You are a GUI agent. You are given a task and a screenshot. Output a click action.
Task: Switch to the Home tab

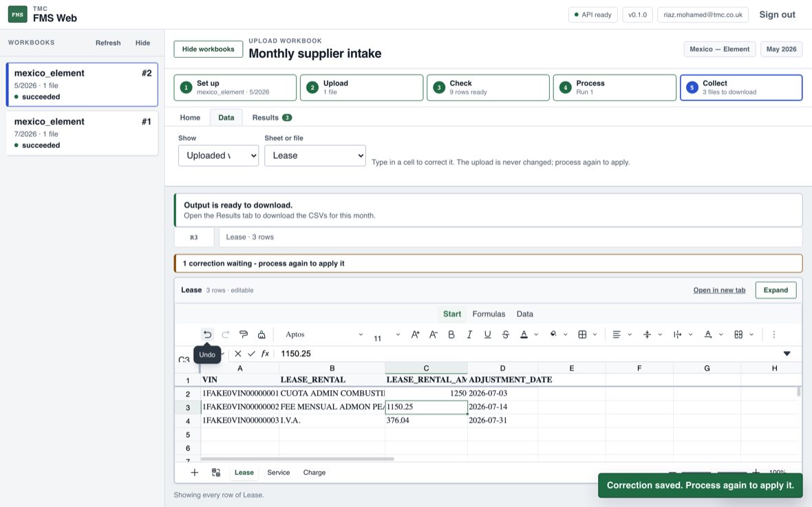[x=190, y=118]
